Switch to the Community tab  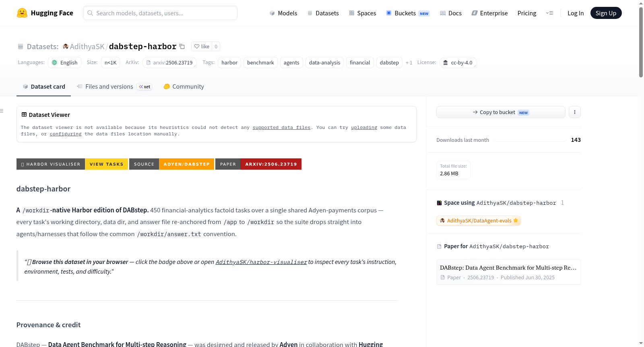[x=184, y=87]
